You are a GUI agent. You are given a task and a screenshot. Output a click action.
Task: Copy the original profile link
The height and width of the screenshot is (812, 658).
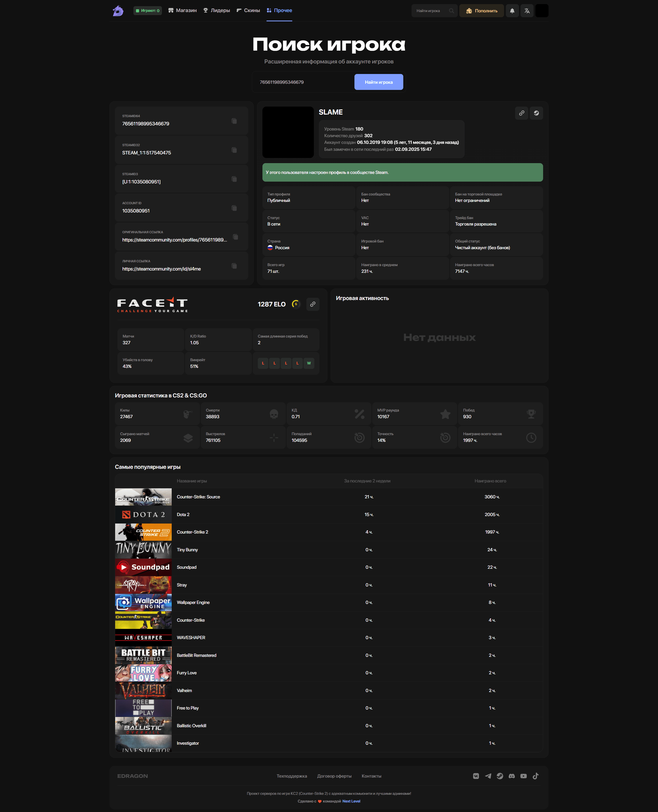click(x=235, y=237)
